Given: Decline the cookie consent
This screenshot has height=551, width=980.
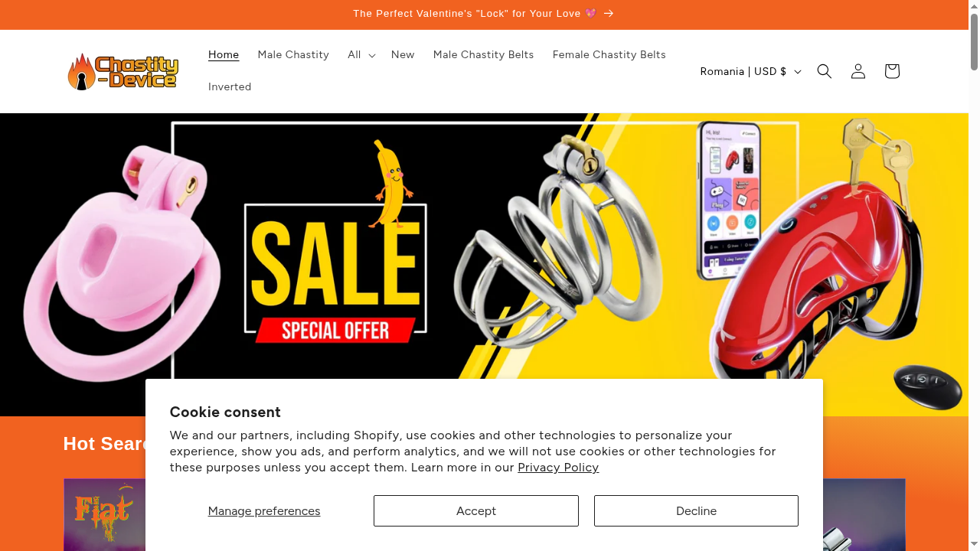Looking at the screenshot, I should point(696,510).
